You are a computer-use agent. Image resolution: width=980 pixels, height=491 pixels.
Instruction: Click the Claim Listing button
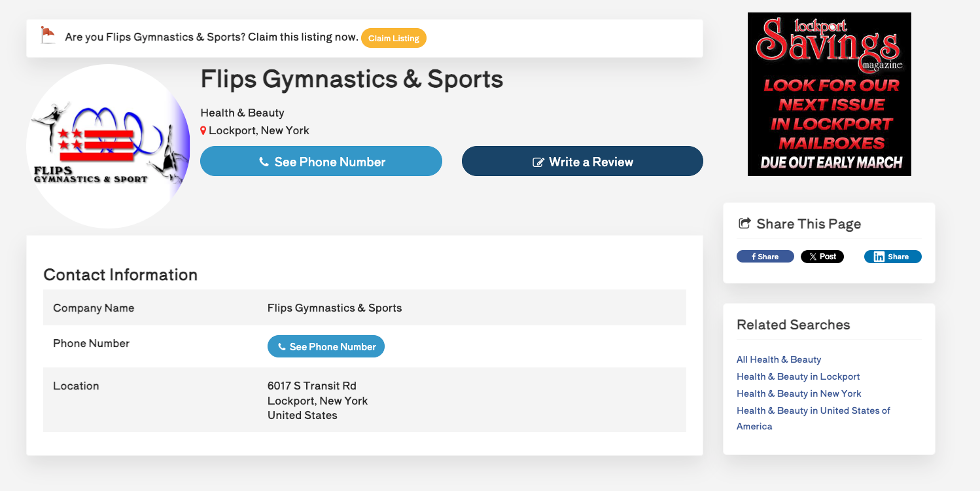coord(393,38)
